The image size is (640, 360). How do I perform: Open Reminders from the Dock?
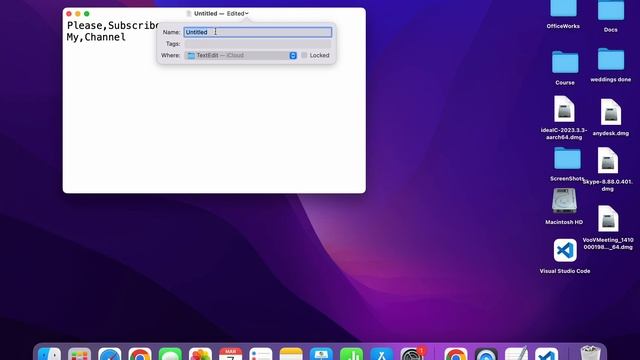pos(260,353)
